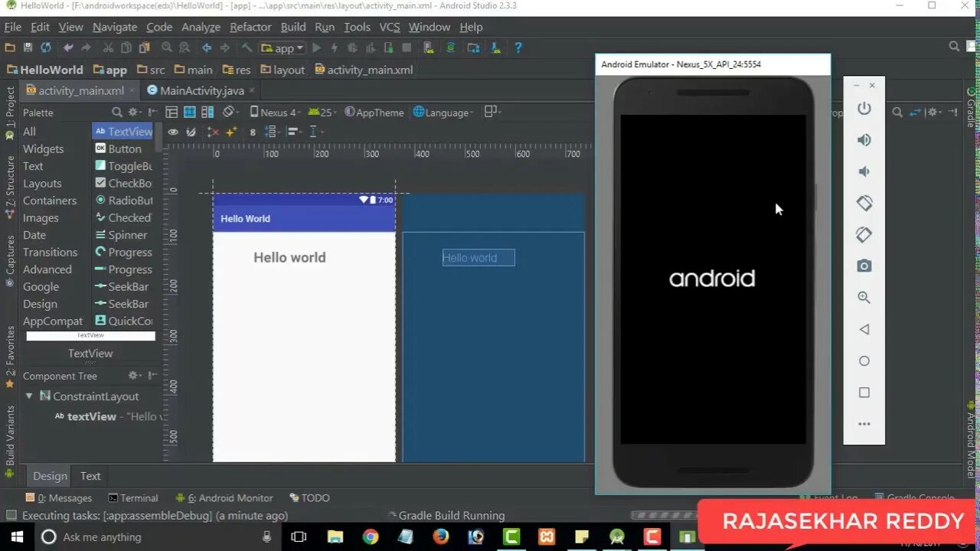
Task: Open Chrome from the taskbar
Action: 370,537
